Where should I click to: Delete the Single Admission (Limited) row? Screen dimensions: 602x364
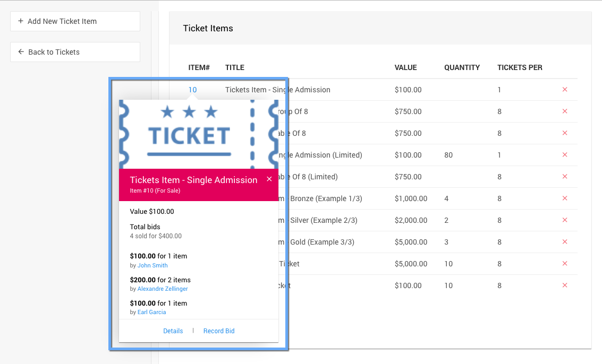pyautogui.click(x=564, y=155)
